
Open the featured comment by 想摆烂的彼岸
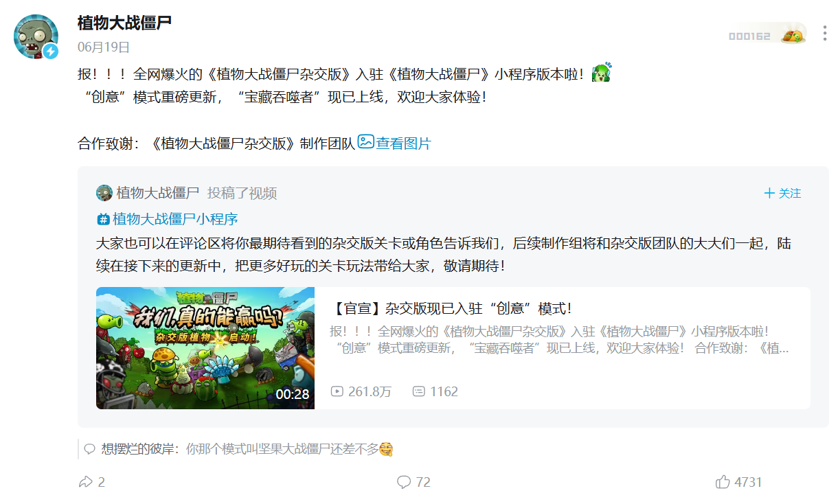point(238,449)
